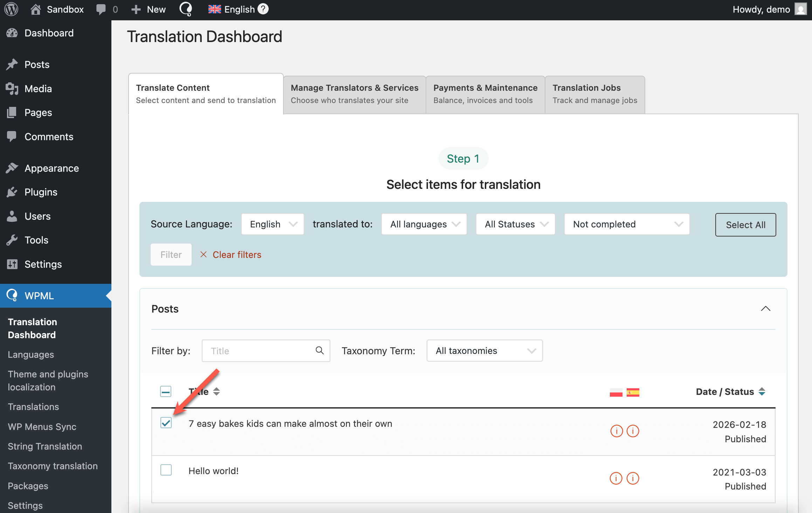Sort posts by Date / Status arrows

pos(762,391)
